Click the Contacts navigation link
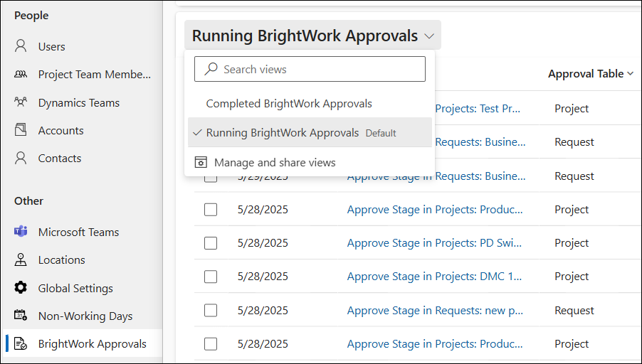The height and width of the screenshot is (364, 642). (60, 159)
